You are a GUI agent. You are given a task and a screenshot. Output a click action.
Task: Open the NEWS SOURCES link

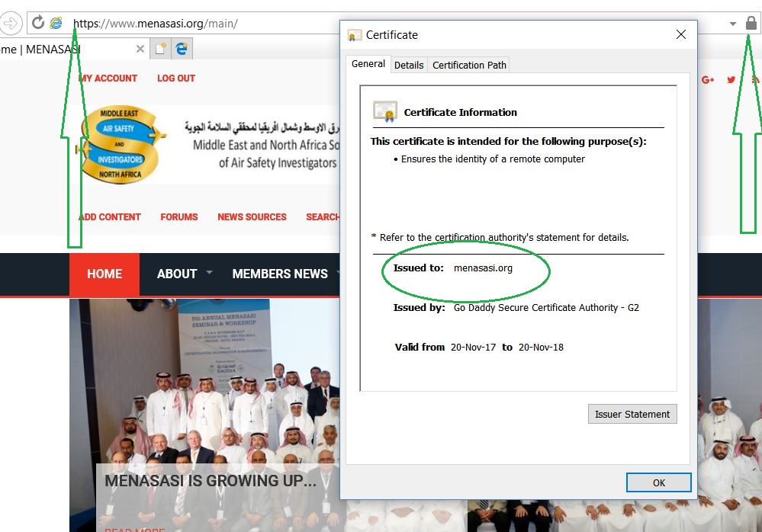point(252,217)
